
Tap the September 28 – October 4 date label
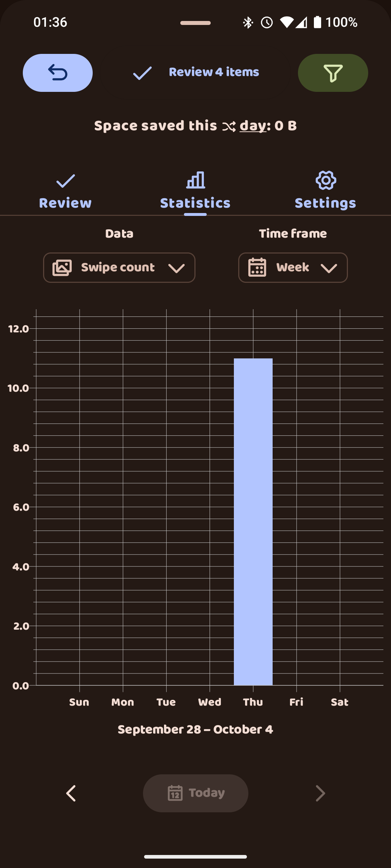click(x=195, y=729)
